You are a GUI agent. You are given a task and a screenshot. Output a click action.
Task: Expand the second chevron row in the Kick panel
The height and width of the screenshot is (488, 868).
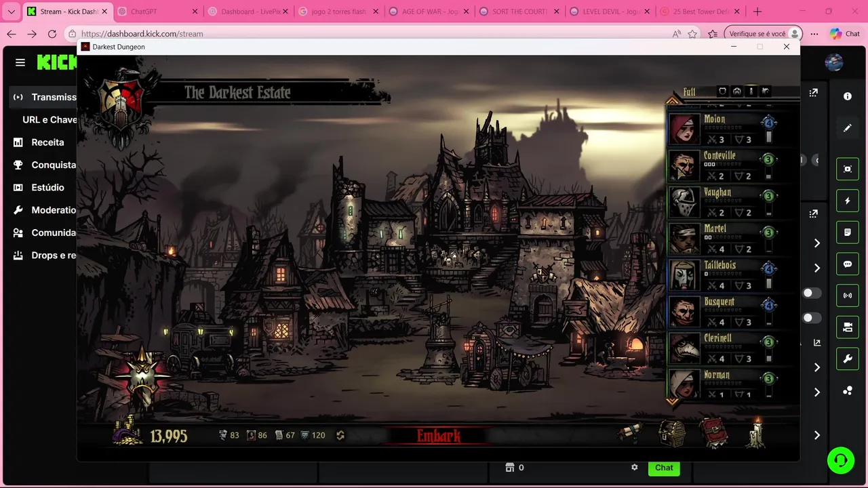click(817, 268)
